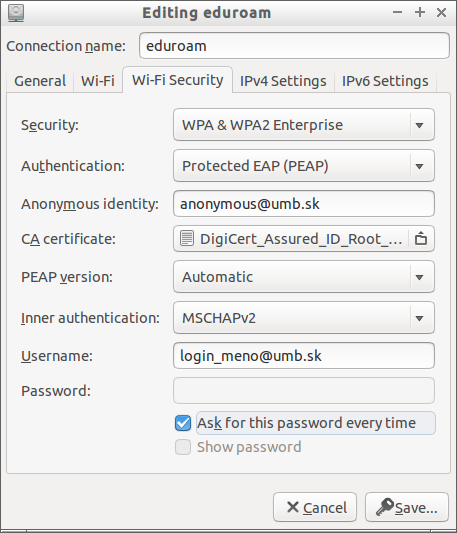Open the General tab
Screen dimensions: 457x533
(x=40, y=81)
